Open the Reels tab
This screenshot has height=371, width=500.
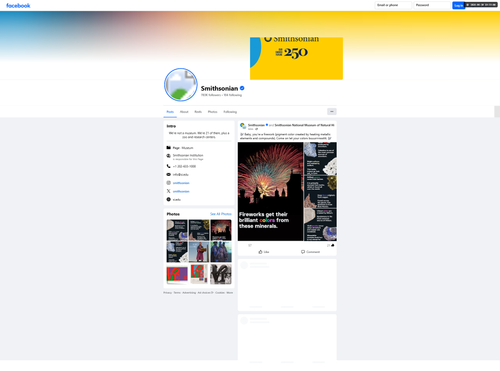[198, 112]
